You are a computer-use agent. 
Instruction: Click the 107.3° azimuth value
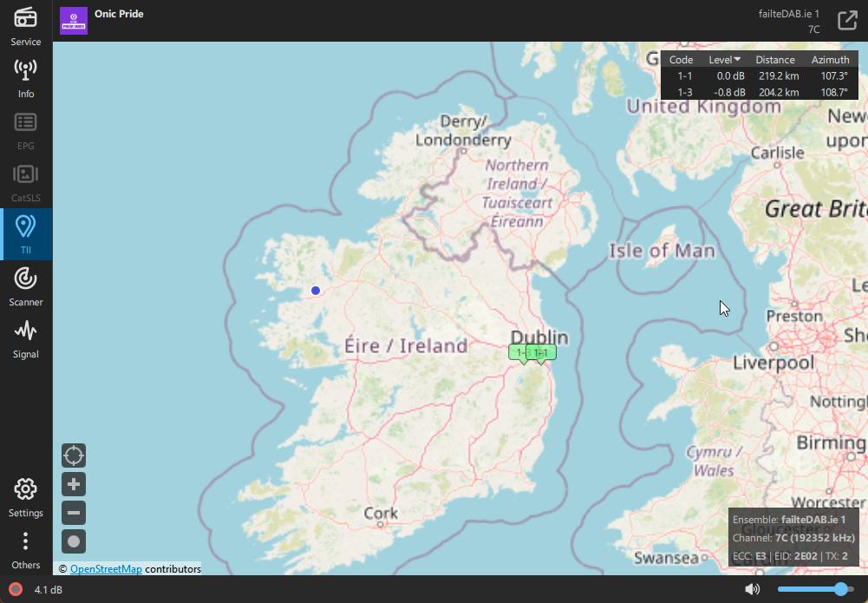click(834, 75)
